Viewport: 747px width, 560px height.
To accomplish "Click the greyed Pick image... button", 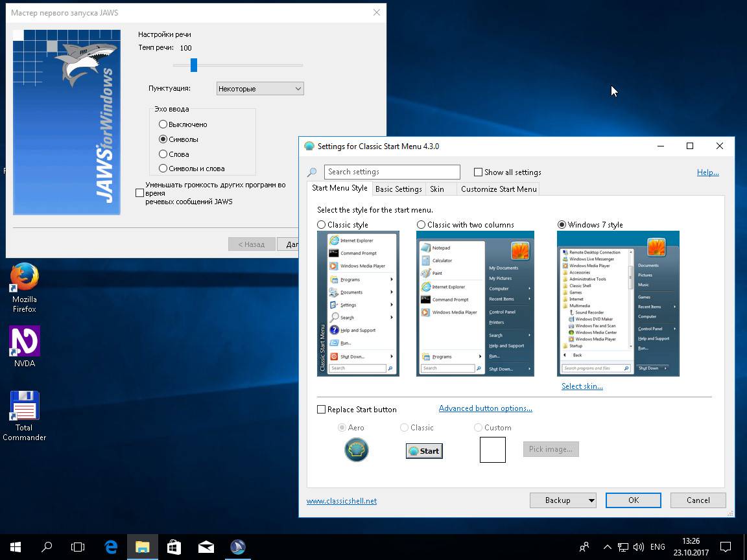I will click(x=551, y=449).
